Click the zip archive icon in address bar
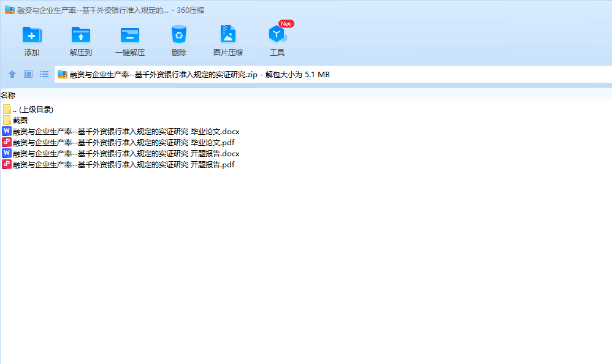 point(63,74)
